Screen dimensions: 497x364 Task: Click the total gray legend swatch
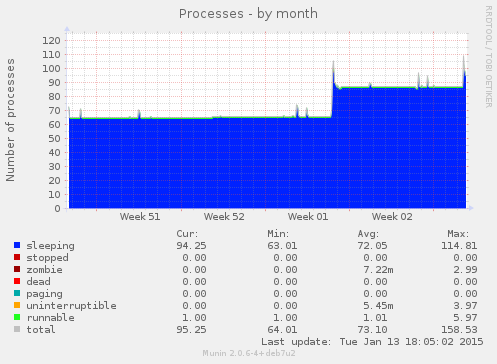[x=17, y=329]
